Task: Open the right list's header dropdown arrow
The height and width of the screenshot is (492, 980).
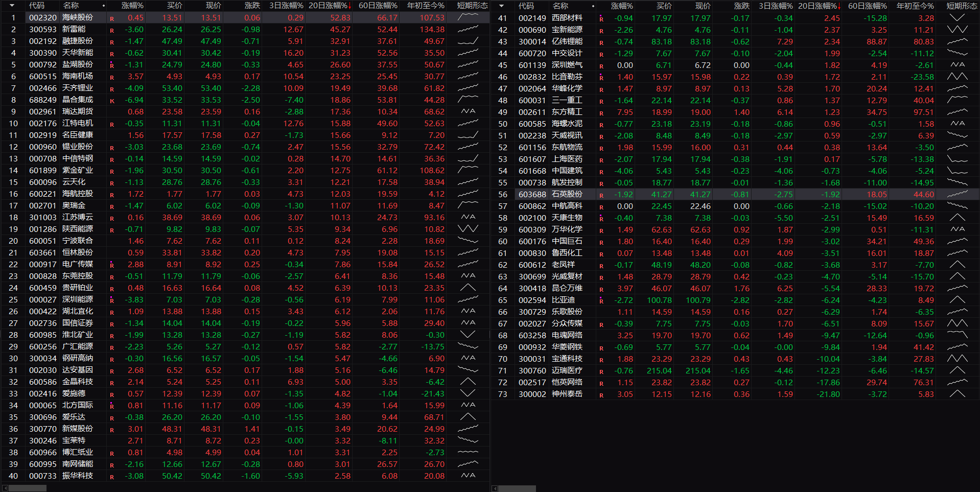Action: click(x=501, y=6)
